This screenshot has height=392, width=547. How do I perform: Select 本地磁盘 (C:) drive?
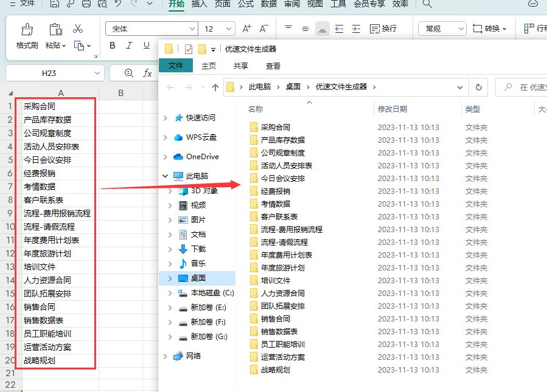212,293
